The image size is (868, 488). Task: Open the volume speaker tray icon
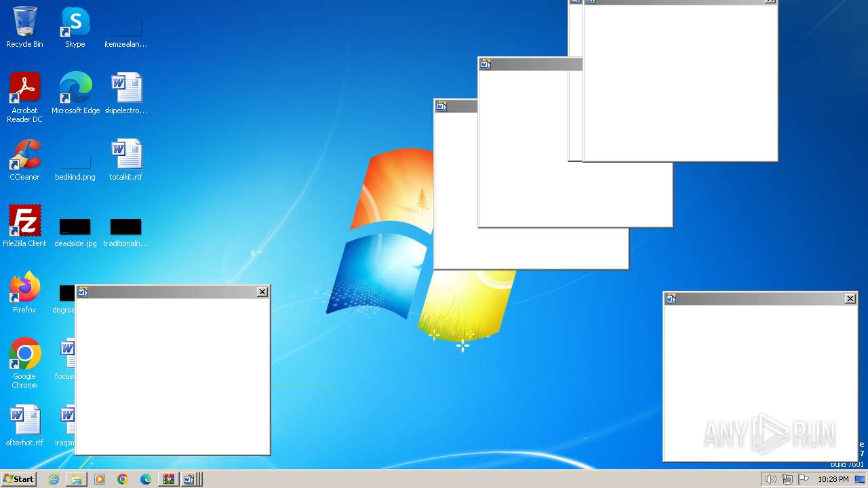pos(770,479)
